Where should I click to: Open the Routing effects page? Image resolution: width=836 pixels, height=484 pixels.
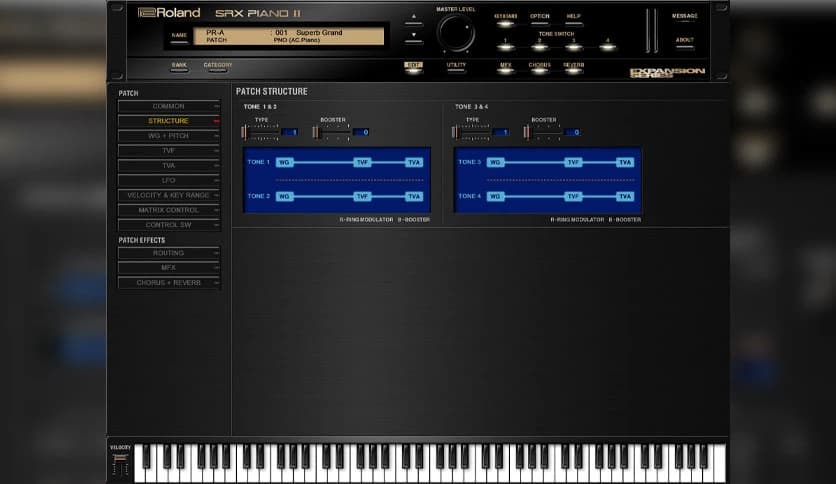[x=168, y=253]
